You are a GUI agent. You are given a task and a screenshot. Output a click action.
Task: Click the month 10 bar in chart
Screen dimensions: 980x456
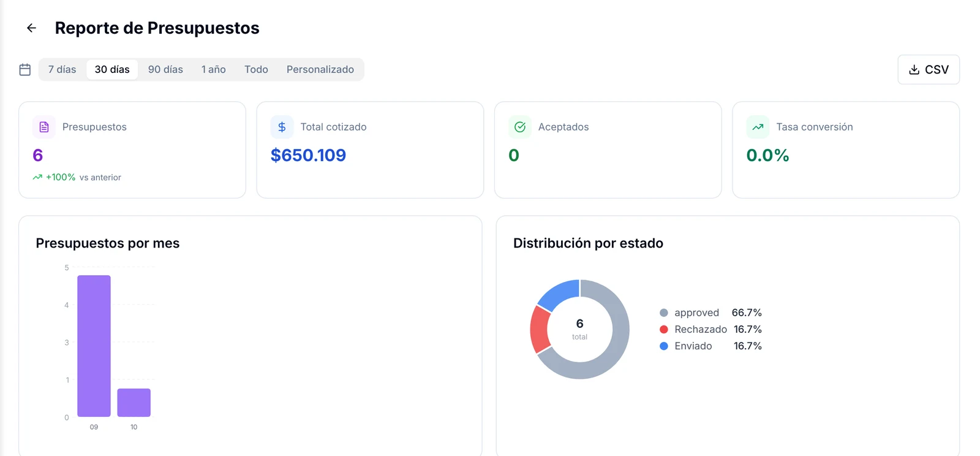coord(134,403)
